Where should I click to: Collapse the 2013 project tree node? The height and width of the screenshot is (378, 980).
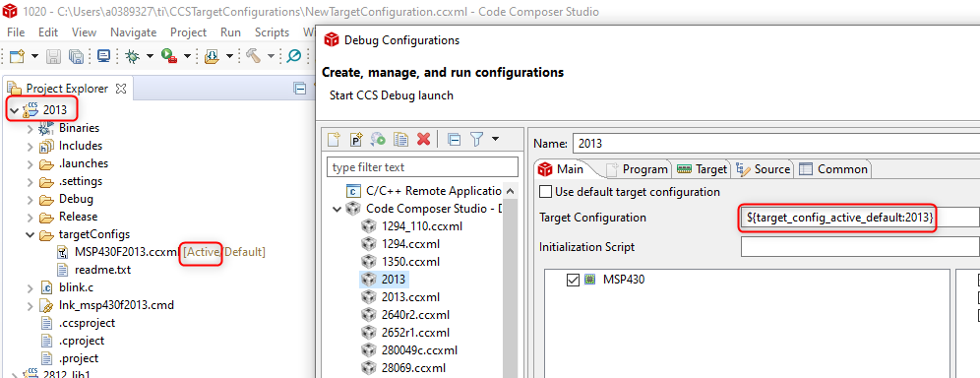14,110
